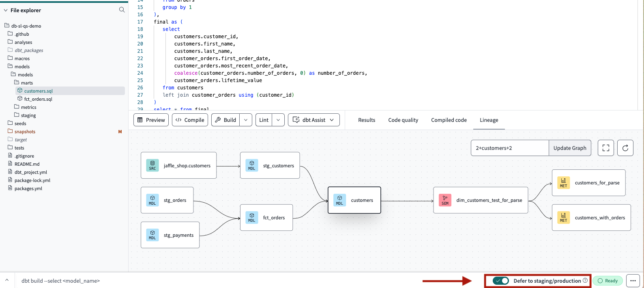Switch to the Compiled code tab
Screen dimensions: 644x288
[449, 120]
